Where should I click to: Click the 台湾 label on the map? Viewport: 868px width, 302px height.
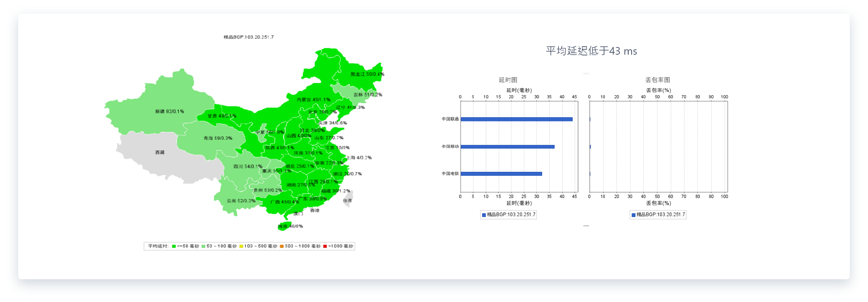pos(347,200)
